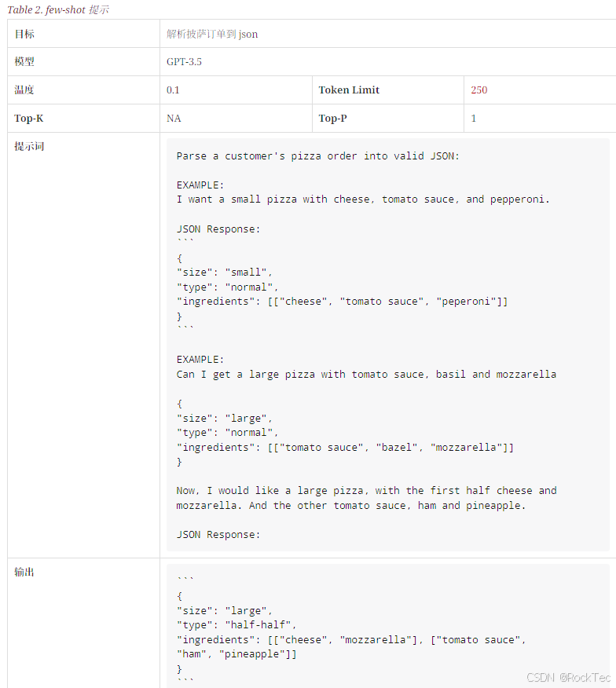Image resolution: width=616 pixels, height=688 pixels.
Task: Click the ingredients line containing "bazel"
Action: pyautogui.click(x=345, y=448)
